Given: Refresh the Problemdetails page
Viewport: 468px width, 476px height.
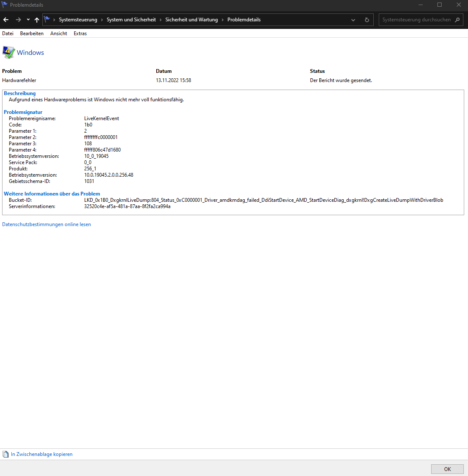Looking at the screenshot, I should click(367, 20).
